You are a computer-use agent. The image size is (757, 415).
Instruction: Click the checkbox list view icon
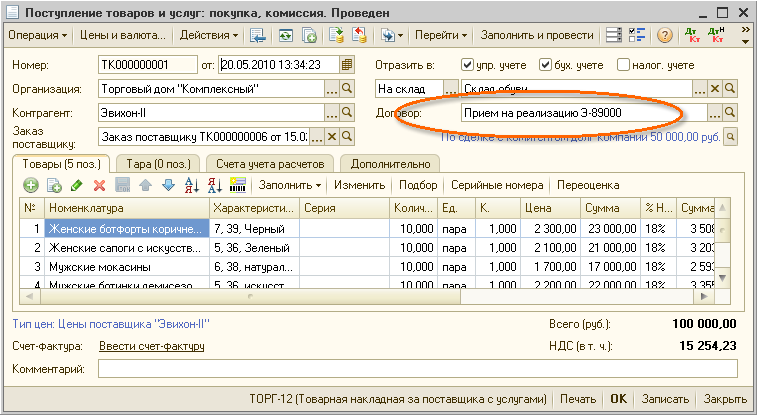coord(637,35)
